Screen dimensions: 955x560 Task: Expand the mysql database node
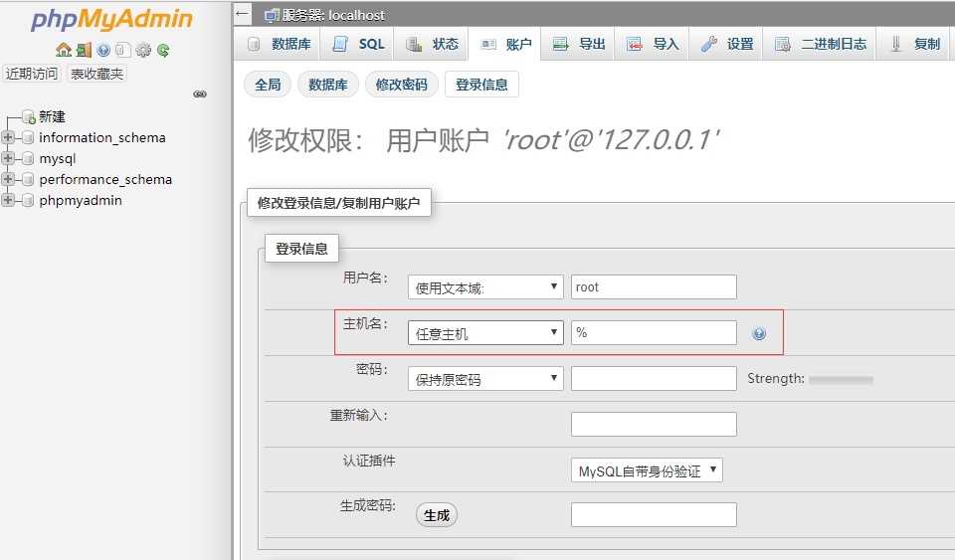coord(9,159)
